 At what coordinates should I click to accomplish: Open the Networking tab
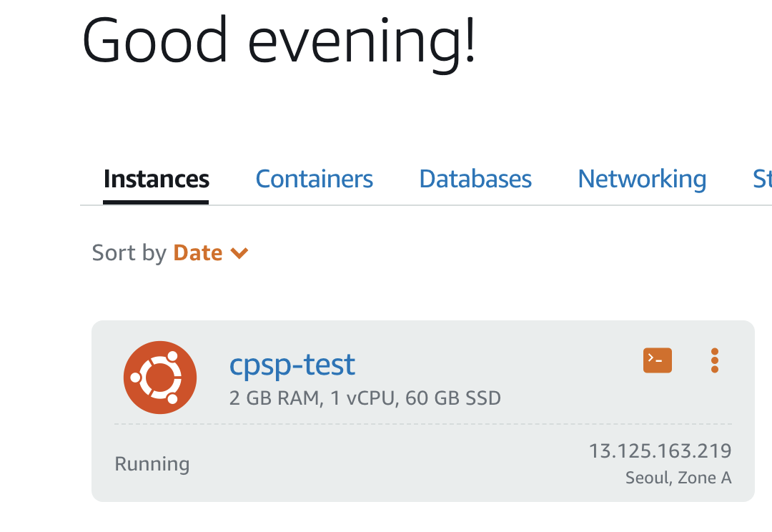coord(642,179)
